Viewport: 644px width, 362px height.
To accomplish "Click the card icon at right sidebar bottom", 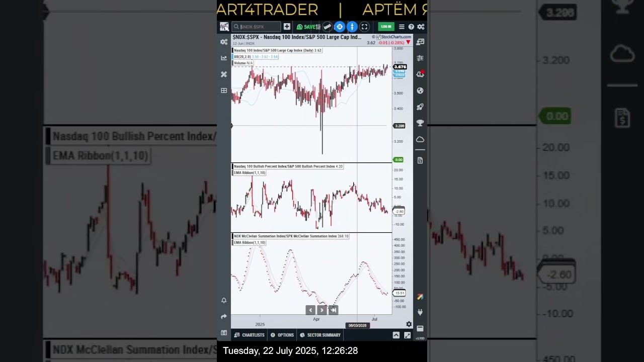I will coord(420,328).
